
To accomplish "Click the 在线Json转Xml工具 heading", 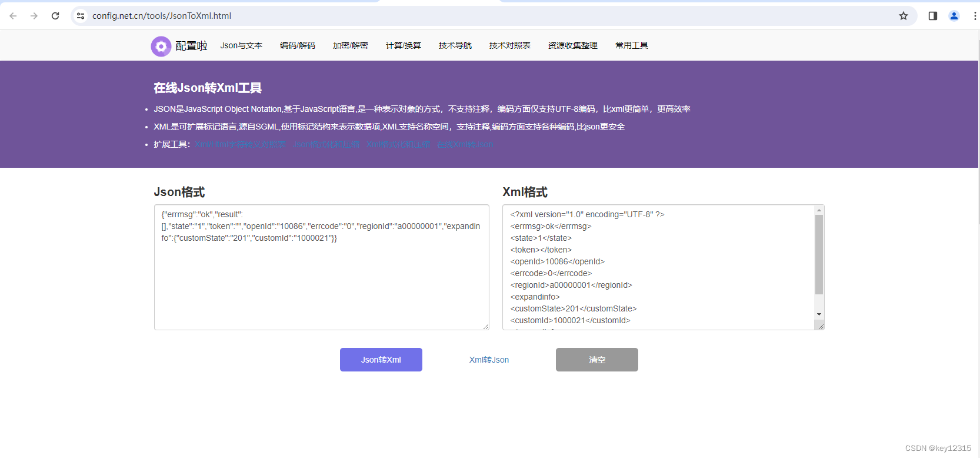I will coord(208,88).
